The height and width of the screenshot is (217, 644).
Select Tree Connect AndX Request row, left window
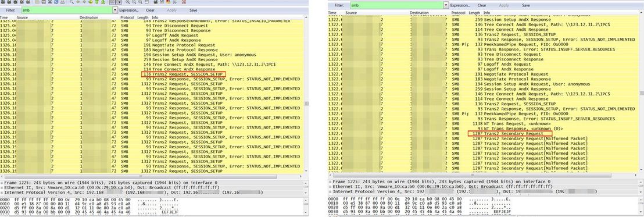pyautogui.click(x=152, y=65)
